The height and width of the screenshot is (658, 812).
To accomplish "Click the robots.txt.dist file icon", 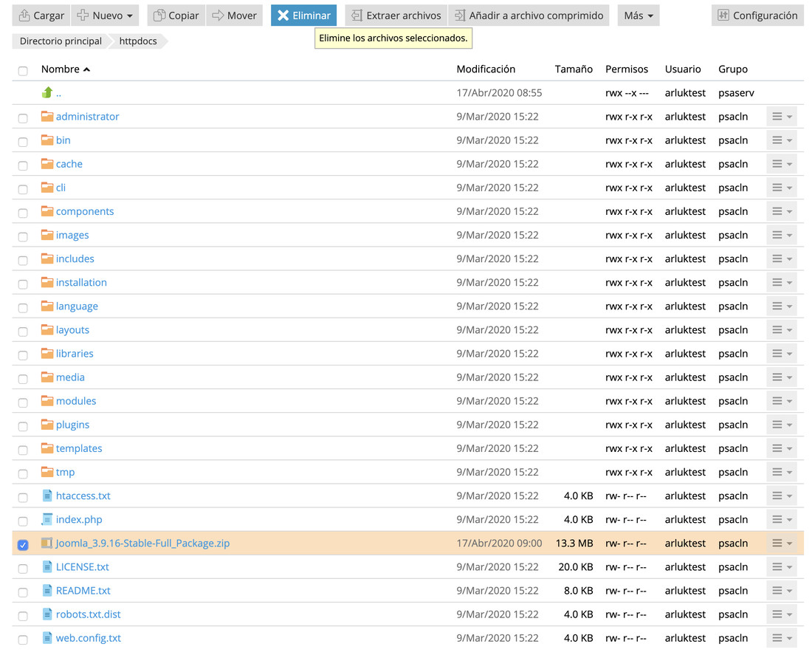I will pos(47,614).
